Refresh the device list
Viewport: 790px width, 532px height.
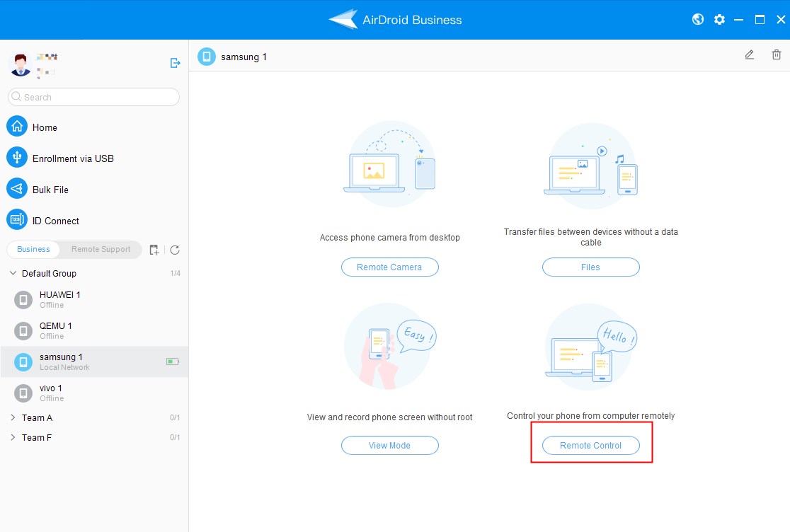pos(175,250)
